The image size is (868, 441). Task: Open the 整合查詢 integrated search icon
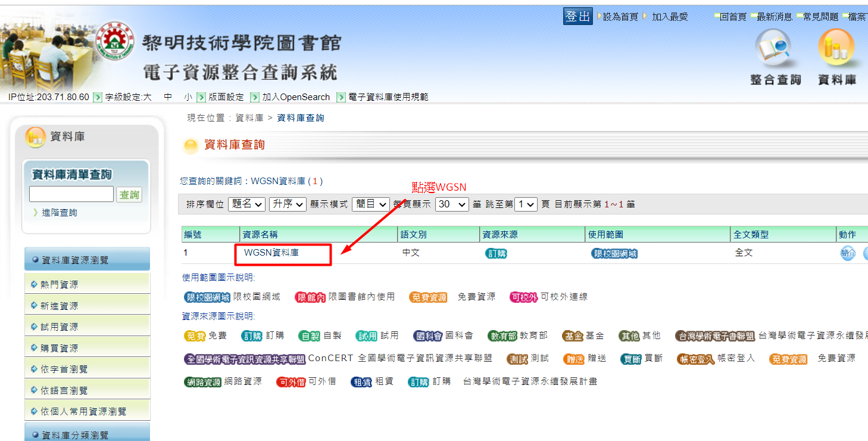[x=775, y=57]
